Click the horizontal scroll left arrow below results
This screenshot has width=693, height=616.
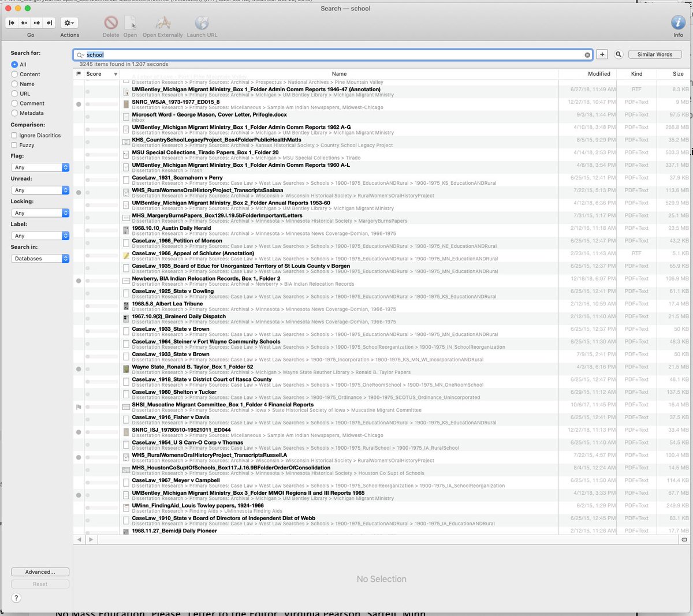(x=80, y=540)
